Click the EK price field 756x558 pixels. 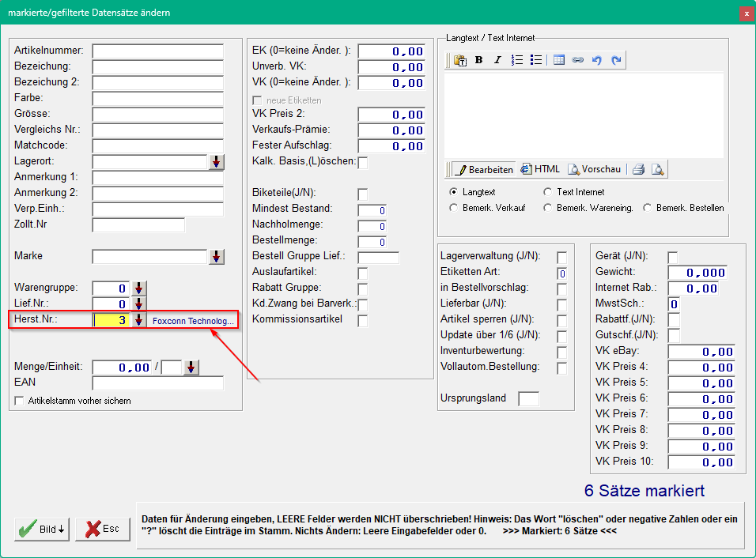coord(391,51)
